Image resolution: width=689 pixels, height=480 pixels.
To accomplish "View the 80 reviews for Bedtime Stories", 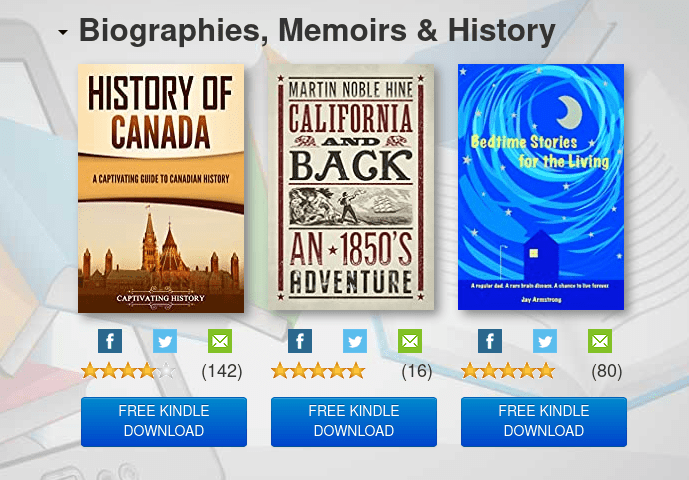I will point(606,371).
